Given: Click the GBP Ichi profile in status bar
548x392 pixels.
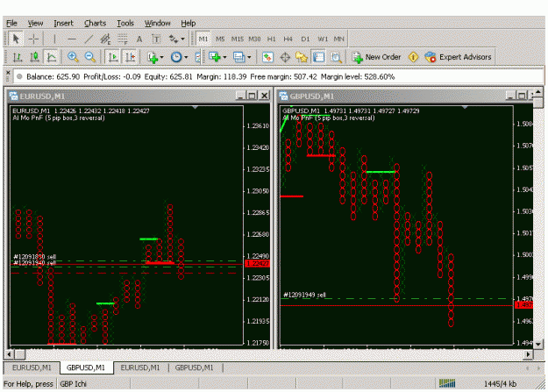Looking at the screenshot, I should (x=73, y=383).
